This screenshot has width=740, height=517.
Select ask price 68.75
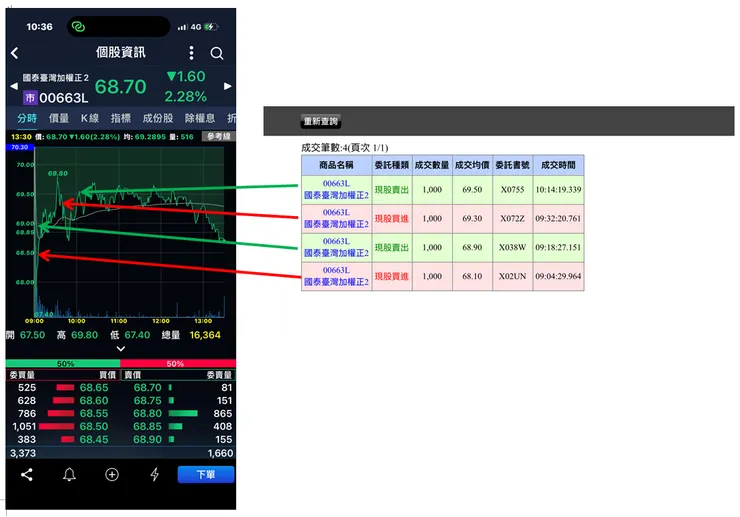(x=147, y=400)
